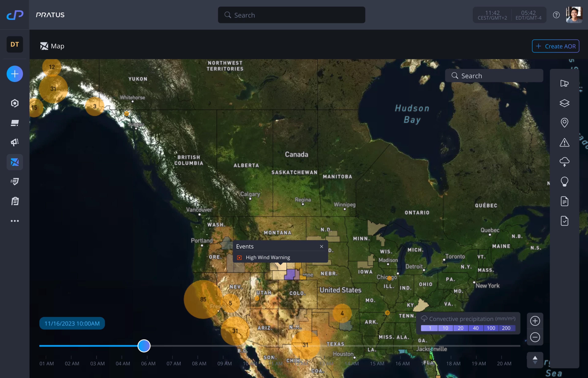Click the 3 event cluster near Juneau

click(95, 106)
